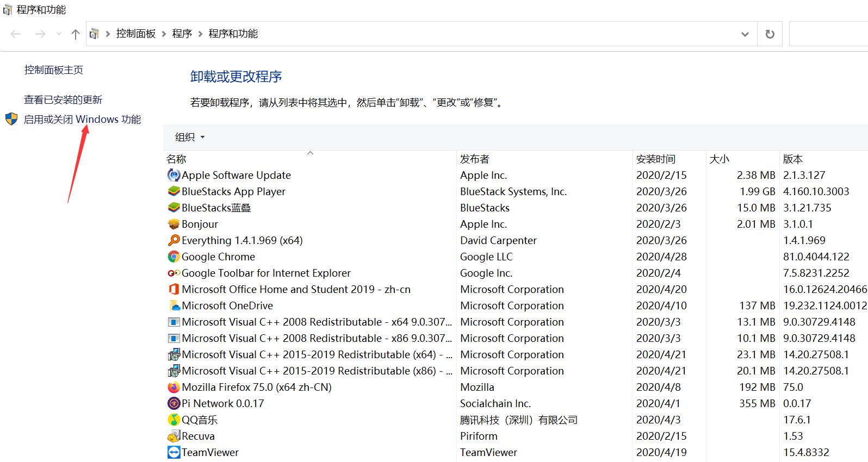Click the Microsoft OneDrive cloud icon

[173, 305]
